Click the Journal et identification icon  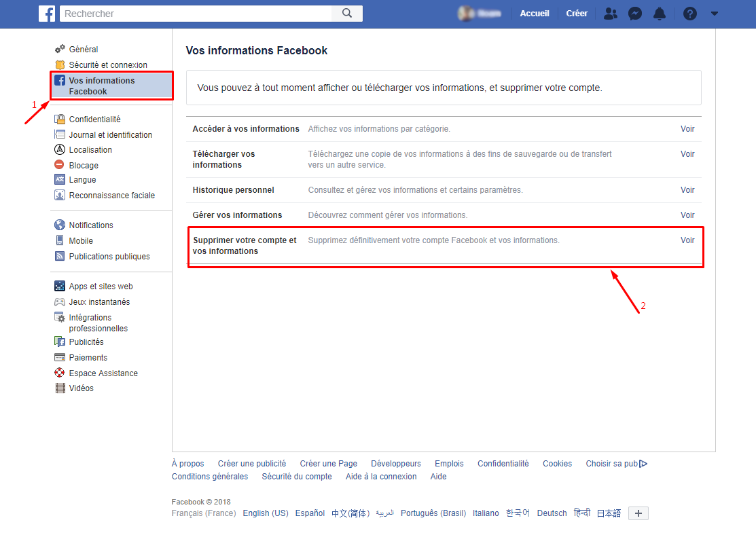60,134
